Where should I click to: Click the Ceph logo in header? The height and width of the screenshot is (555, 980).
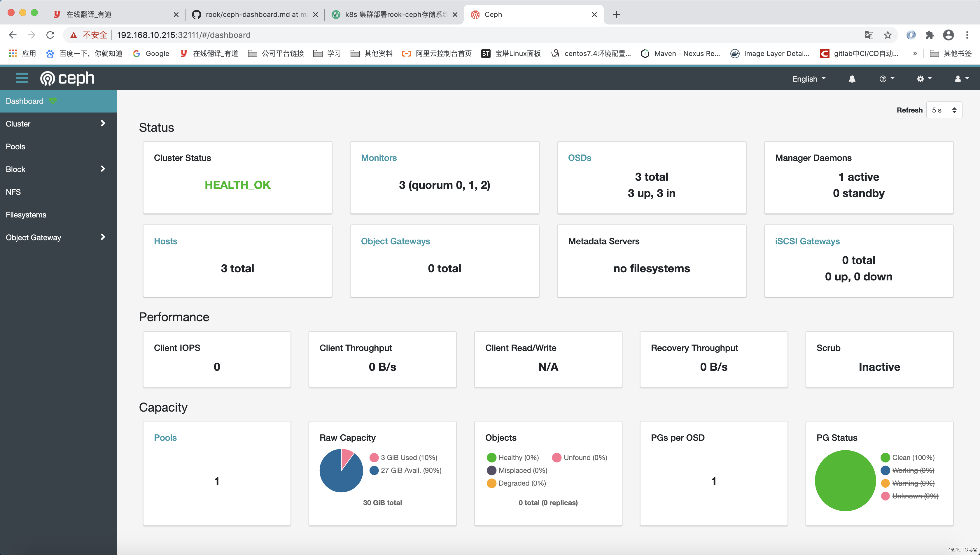point(67,78)
